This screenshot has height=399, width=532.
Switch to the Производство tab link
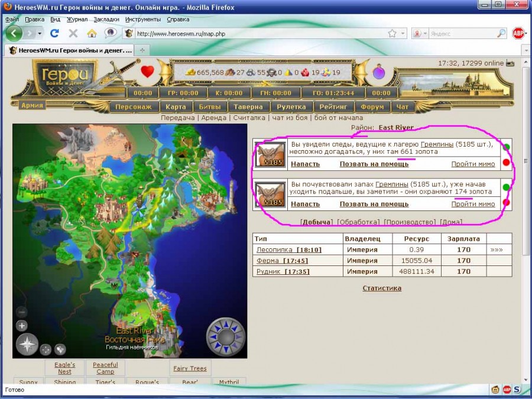coord(410,222)
